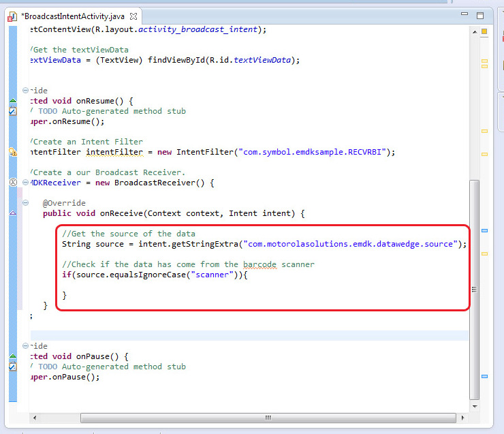Viewport: 504px width, 434px height.
Task: Click the yellow warning summary square atop the overview ruler
Action: 484,31
